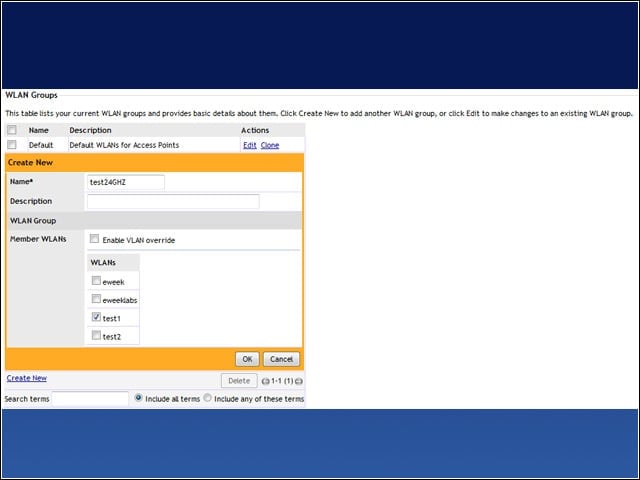Screen dimensions: 640x480
Task: Uncheck the test1 WLAN checkbox
Action: (x=96, y=317)
